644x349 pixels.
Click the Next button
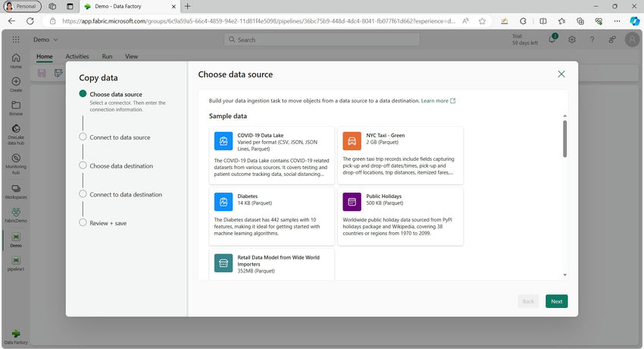tap(557, 301)
